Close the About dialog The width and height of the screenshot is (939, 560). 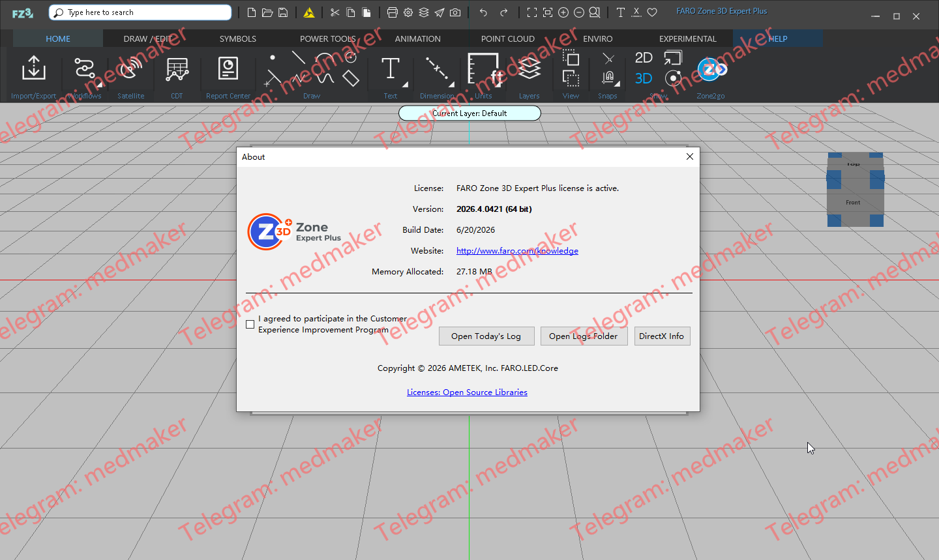pos(690,156)
